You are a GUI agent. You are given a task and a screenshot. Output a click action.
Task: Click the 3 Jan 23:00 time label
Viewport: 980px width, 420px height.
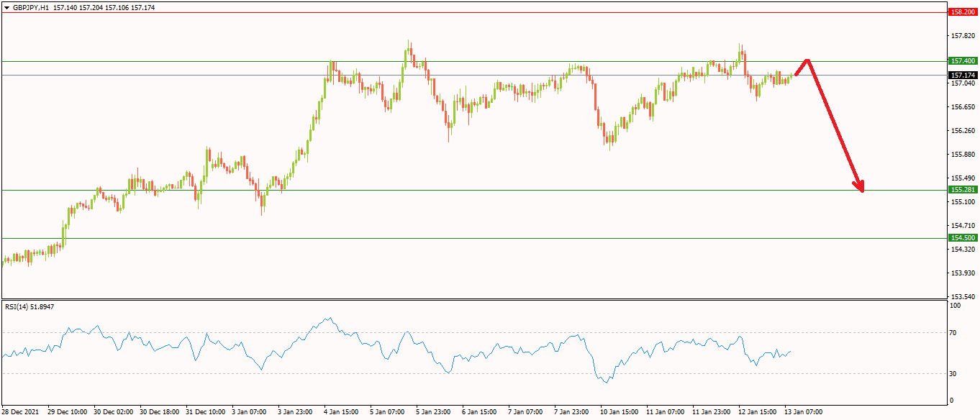[296, 412]
